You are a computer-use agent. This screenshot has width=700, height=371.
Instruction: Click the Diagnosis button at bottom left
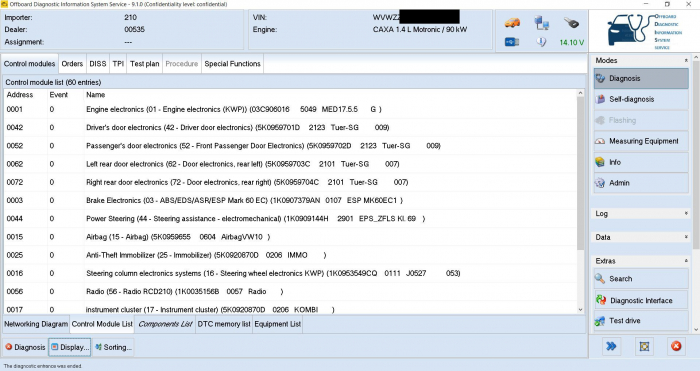pyautogui.click(x=25, y=347)
